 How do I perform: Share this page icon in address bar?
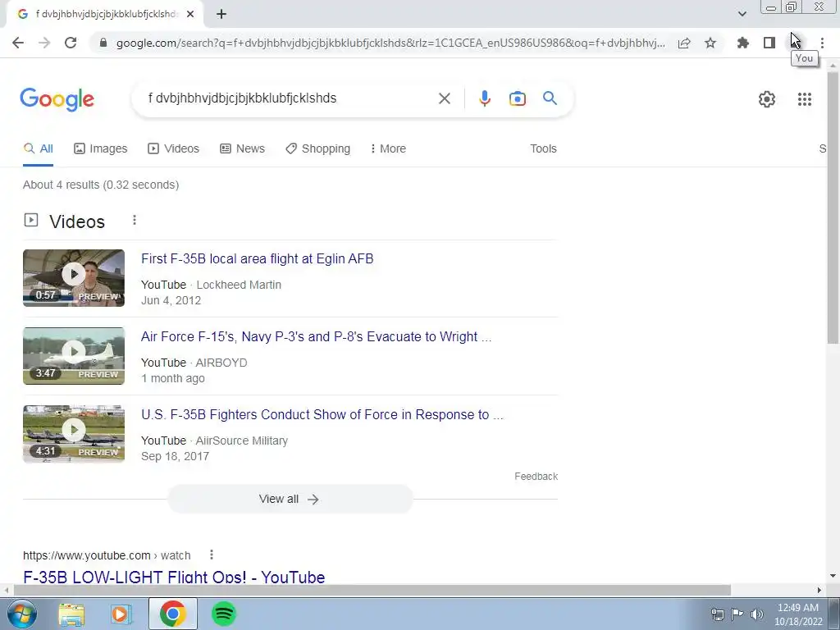[x=684, y=43]
